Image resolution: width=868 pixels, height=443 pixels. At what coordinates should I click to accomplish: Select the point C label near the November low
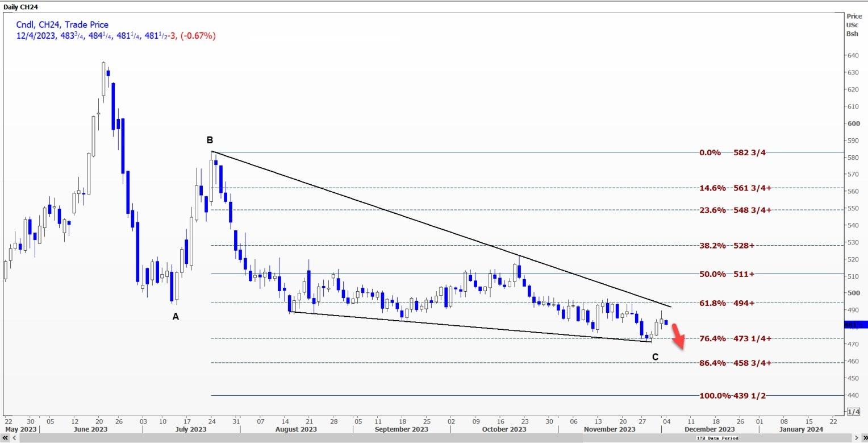pyautogui.click(x=655, y=357)
